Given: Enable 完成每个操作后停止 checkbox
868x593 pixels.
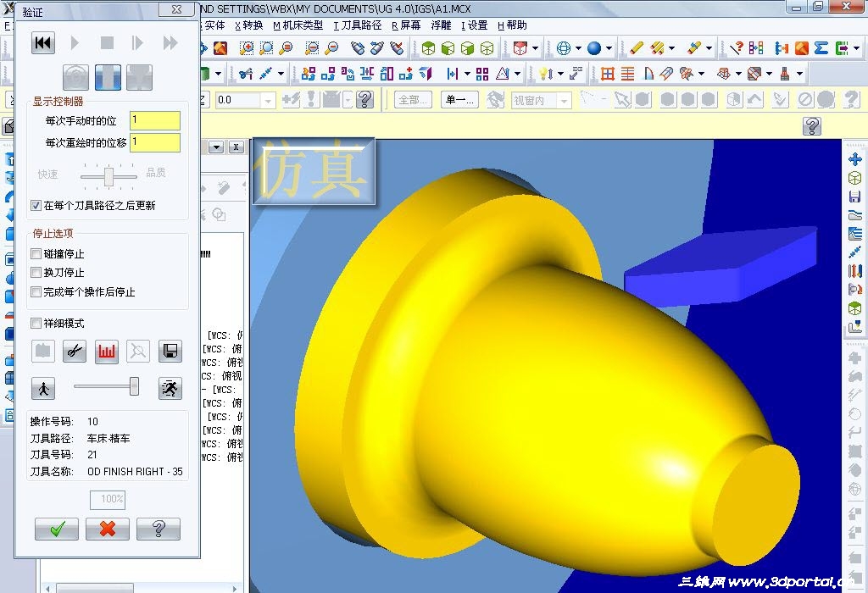Looking at the screenshot, I should pyautogui.click(x=36, y=291).
